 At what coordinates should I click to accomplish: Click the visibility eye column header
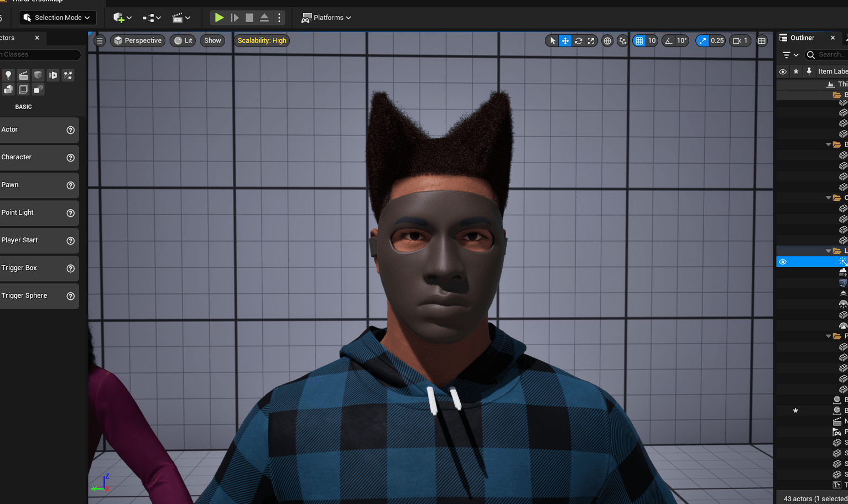click(x=783, y=71)
